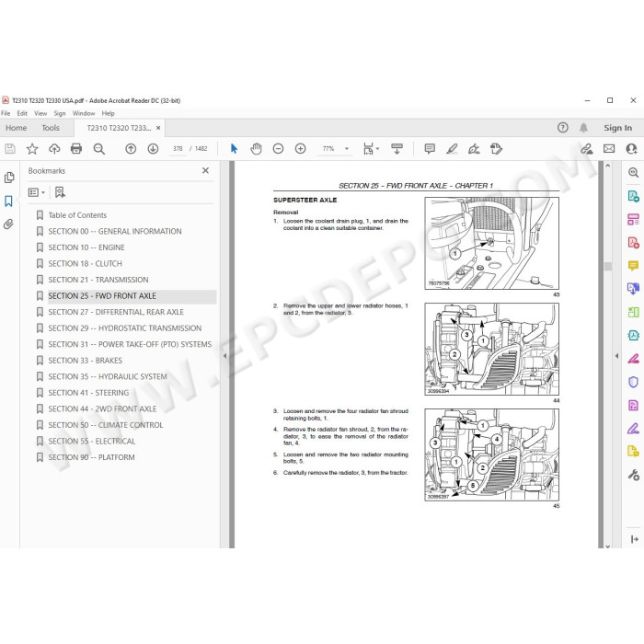The width and height of the screenshot is (644, 644).
Task: Share a link to this file
Action: tap(587, 149)
